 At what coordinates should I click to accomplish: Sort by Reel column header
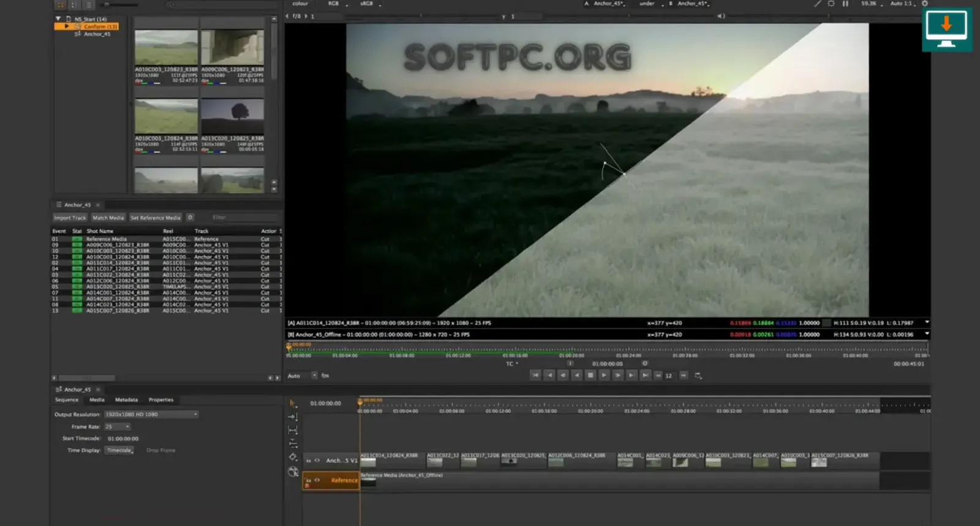(x=168, y=231)
